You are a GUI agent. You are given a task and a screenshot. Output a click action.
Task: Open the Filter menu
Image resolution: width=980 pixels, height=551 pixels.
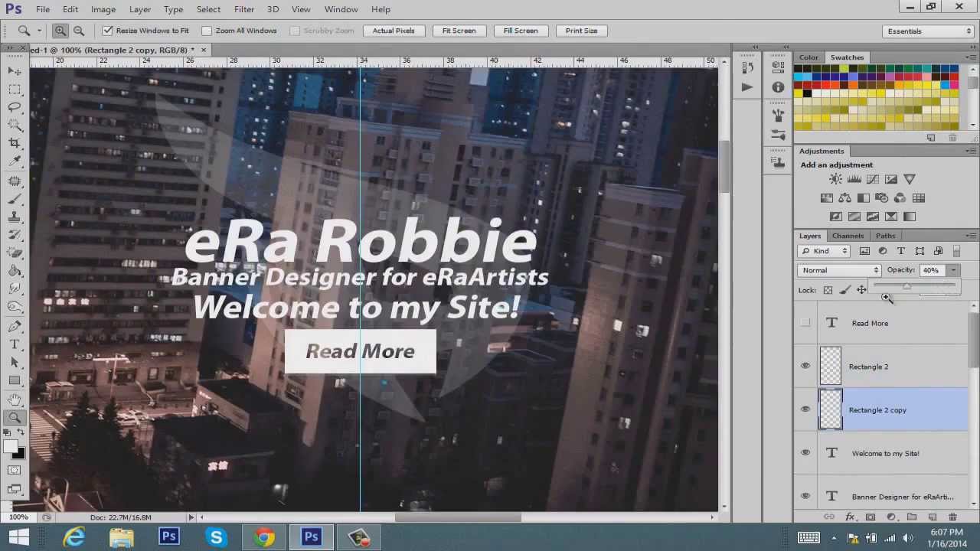pyautogui.click(x=244, y=9)
